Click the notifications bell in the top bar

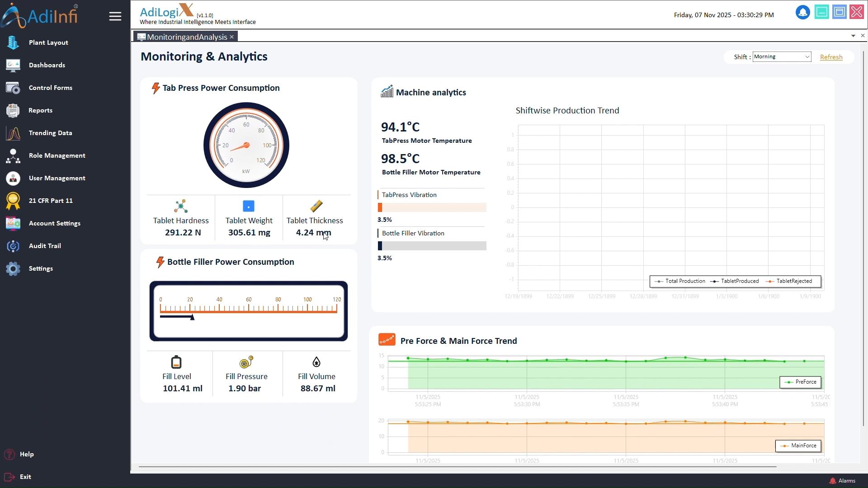(x=803, y=12)
